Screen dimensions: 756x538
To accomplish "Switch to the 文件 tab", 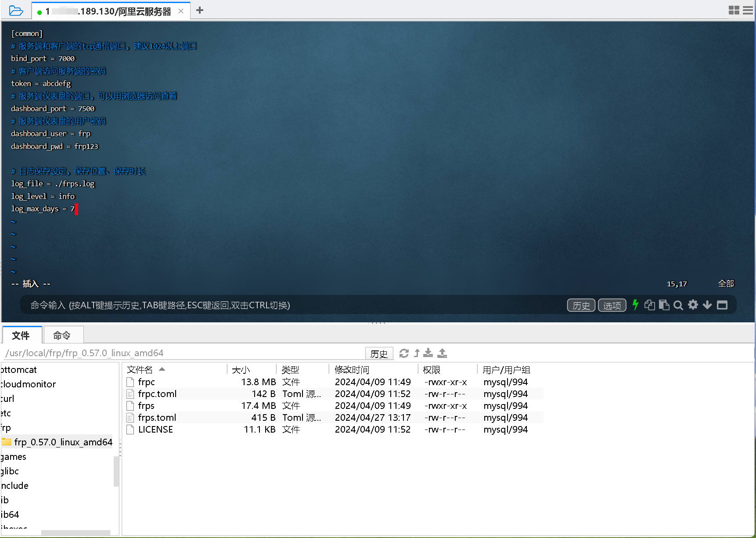I will pos(21,336).
